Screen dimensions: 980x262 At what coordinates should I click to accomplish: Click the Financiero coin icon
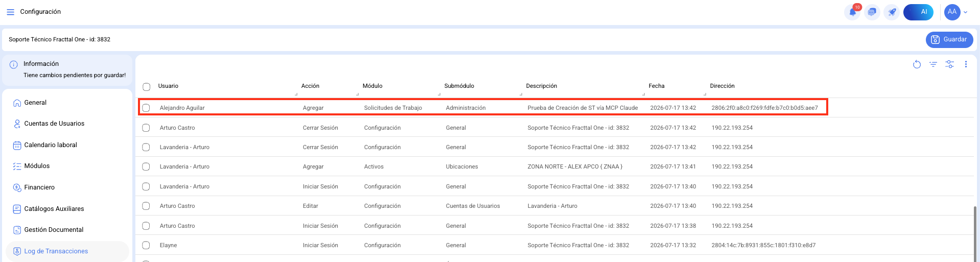click(x=17, y=187)
